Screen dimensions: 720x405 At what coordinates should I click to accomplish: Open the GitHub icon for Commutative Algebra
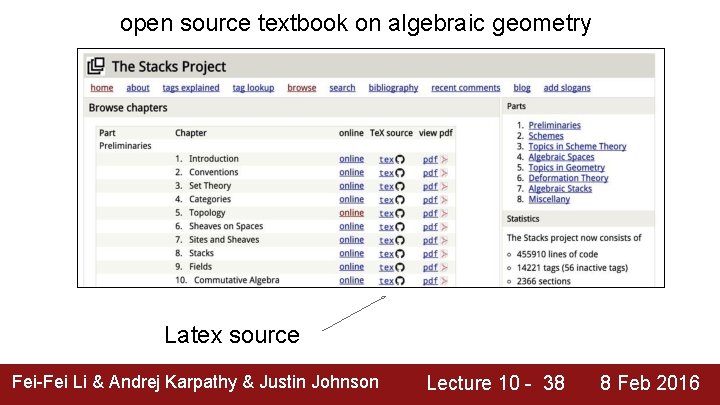[400, 281]
